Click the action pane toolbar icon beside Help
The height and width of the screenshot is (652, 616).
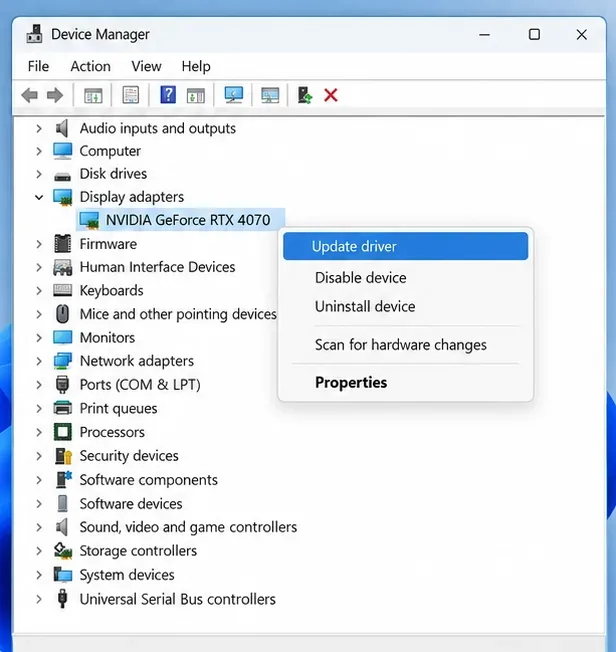coord(196,96)
